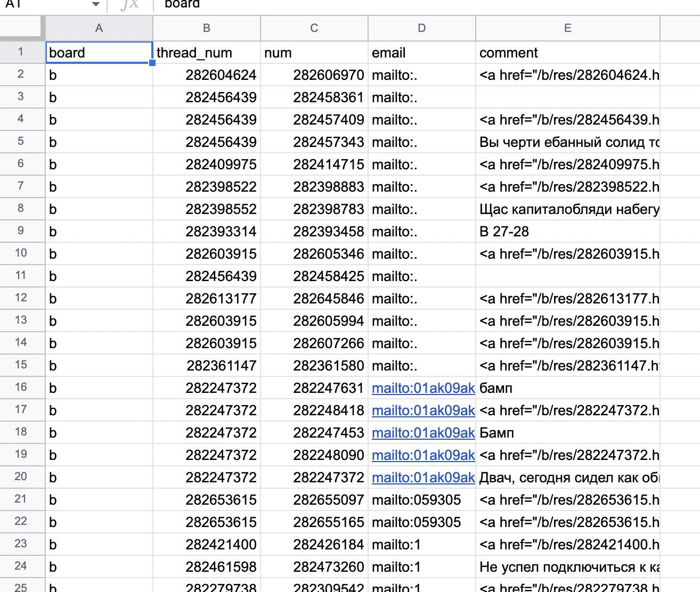Screen dimensions: 700x592
Task: Click the comment cell 'В 27-28'
Action: click(x=568, y=232)
